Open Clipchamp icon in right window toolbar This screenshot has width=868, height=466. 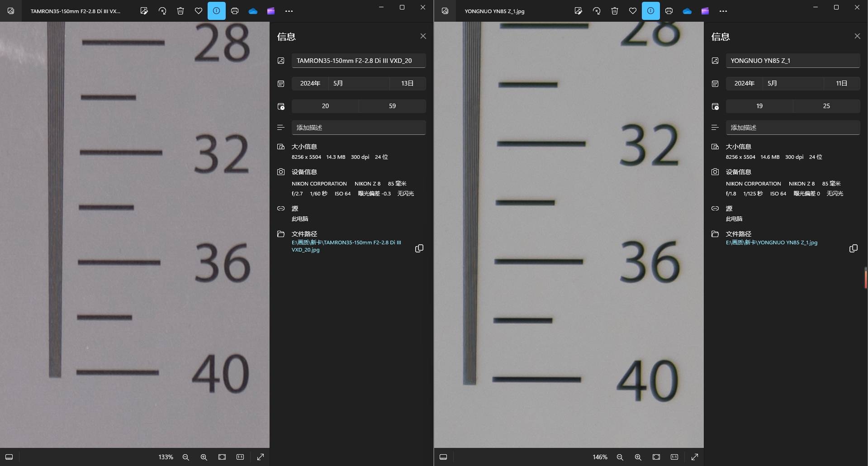[x=705, y=11]
